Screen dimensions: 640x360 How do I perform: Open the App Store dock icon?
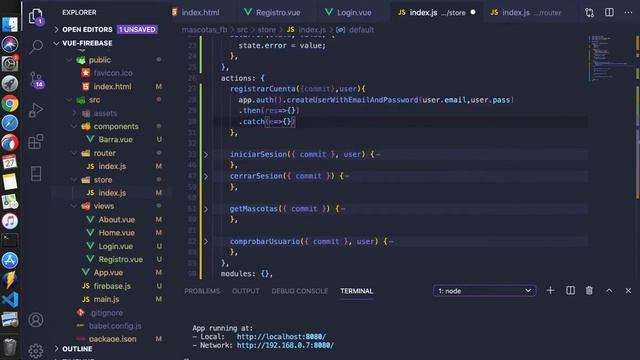10,260
